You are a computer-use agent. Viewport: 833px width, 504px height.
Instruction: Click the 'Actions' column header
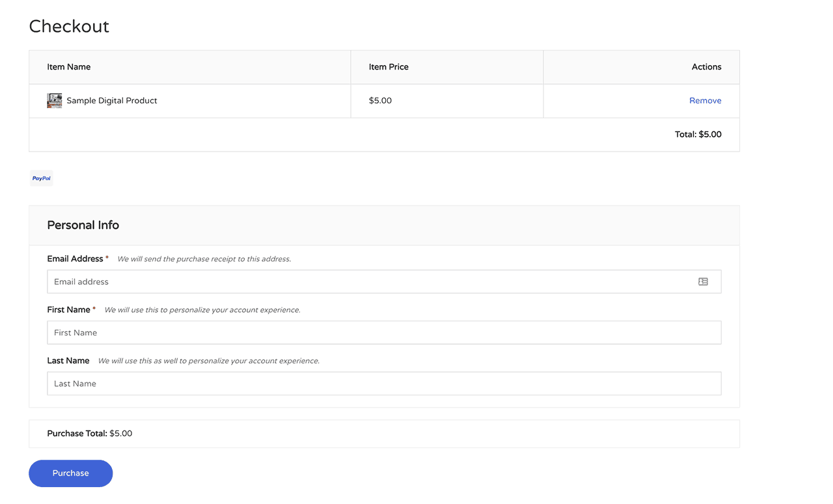coord(707,67)
